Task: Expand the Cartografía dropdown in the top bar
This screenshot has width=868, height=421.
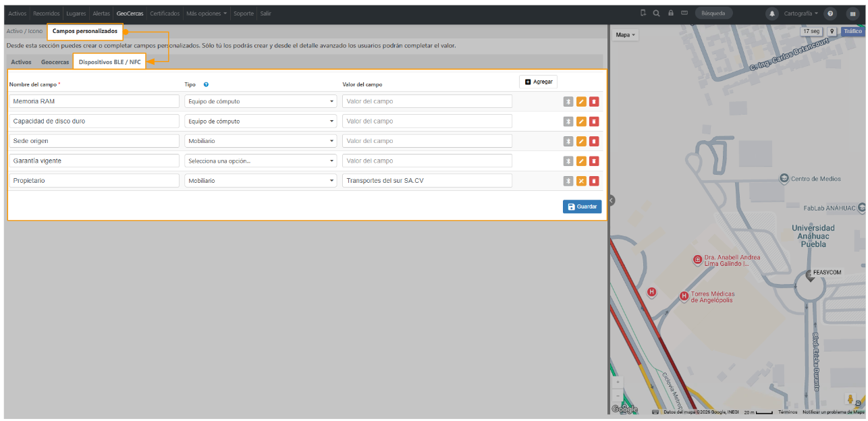Action: [801, 13]
